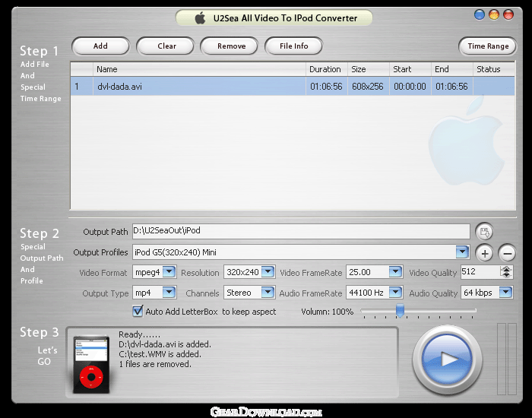This screenshot has width=532, height=418.
Task: Click the Name column header
Action: tap(199, 69)
